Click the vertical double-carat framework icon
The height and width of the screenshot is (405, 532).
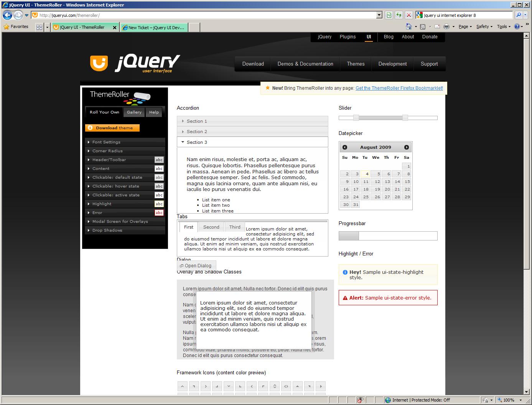coord(275,386)
